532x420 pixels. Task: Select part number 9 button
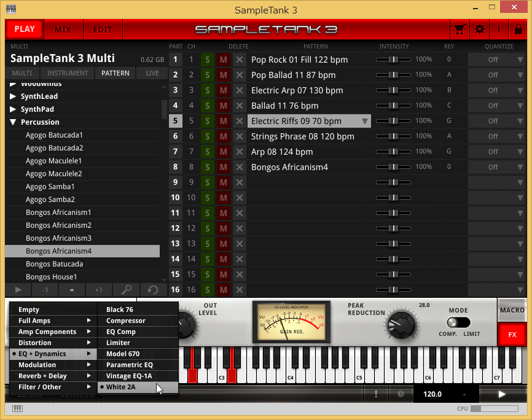pos(176,182)
